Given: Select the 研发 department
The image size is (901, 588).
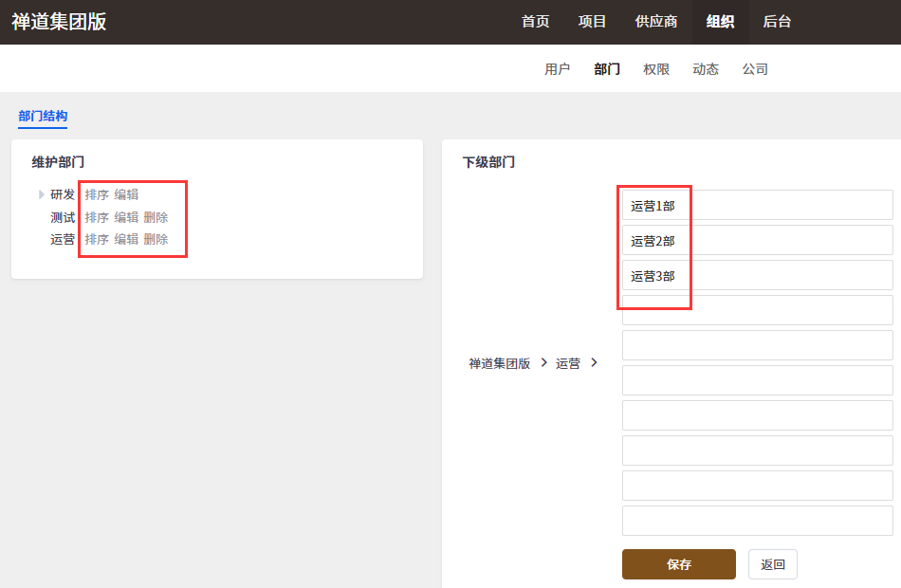Looking at the screenshot, I should pyautogui.click(x=63, y=194).
